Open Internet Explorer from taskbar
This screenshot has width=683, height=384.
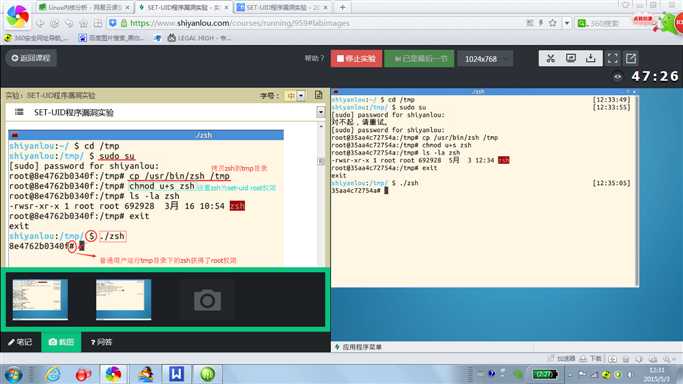(x=53, y=374)
